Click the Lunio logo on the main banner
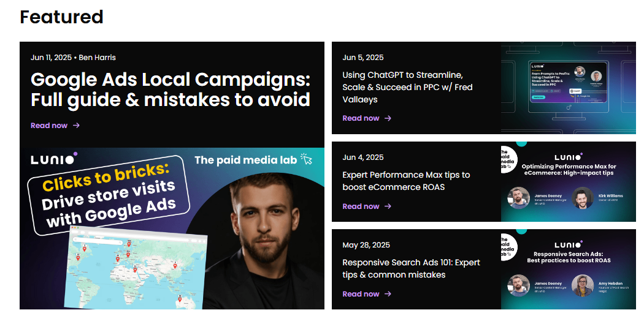 pos(54,159)
